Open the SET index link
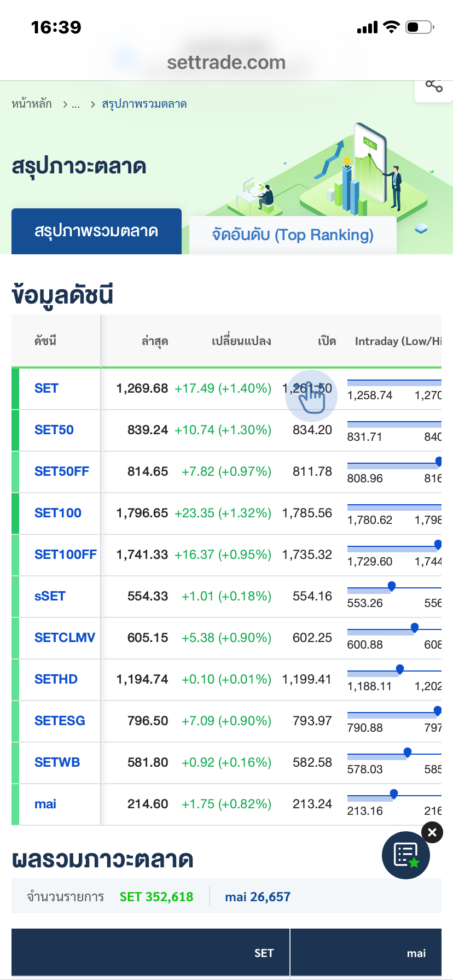Screen dimensions: 453x980 [47, 388]
